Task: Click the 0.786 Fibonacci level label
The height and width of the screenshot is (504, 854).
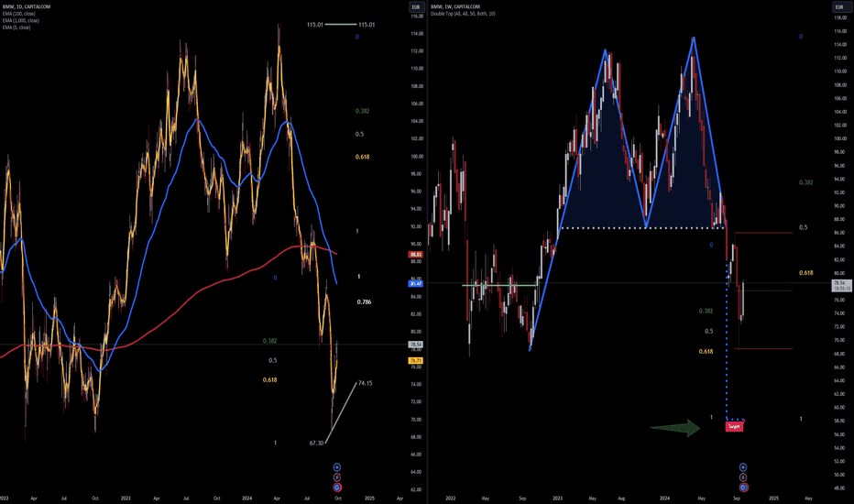Action: [364, 301]
